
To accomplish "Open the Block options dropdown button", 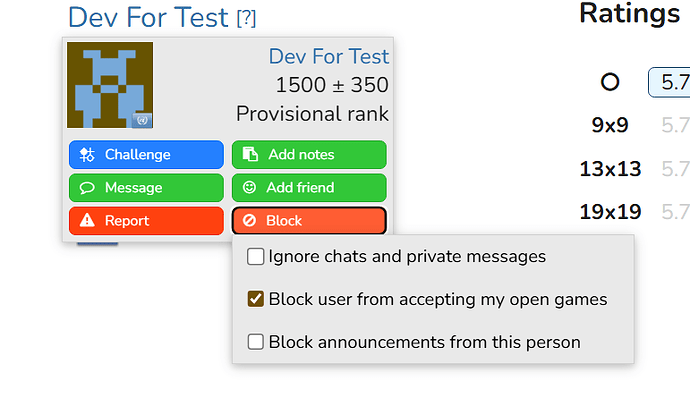I will point(309,221).
